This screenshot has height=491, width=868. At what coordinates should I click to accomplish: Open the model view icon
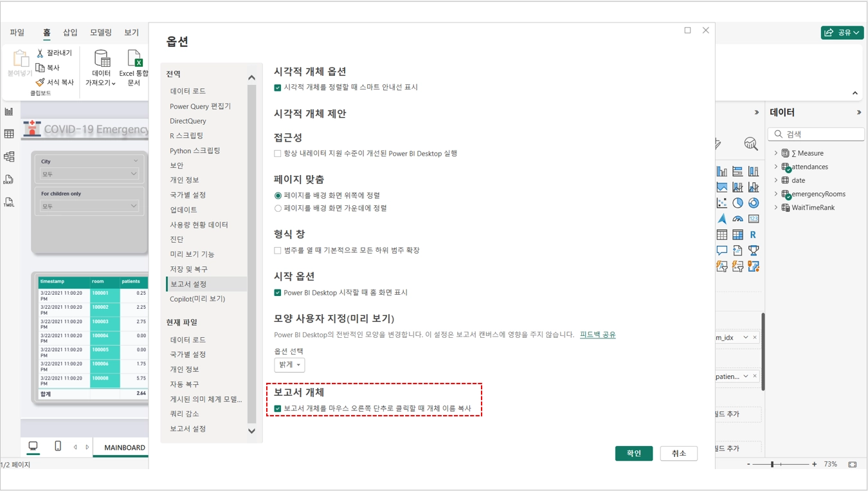[x=9, y=157]
